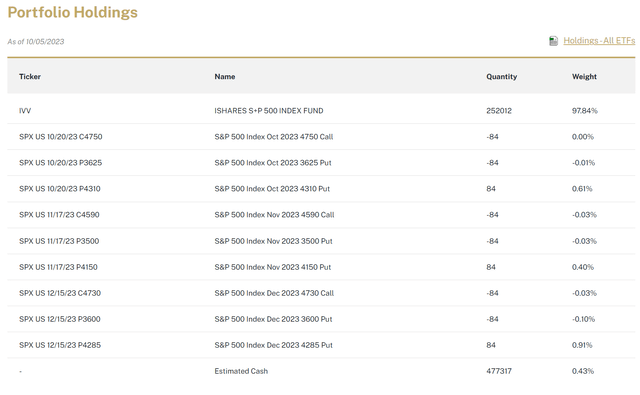Click S&P 500 Index Oct 2023 4750 Call
This screenshot has width=640, height=395.
274,137
